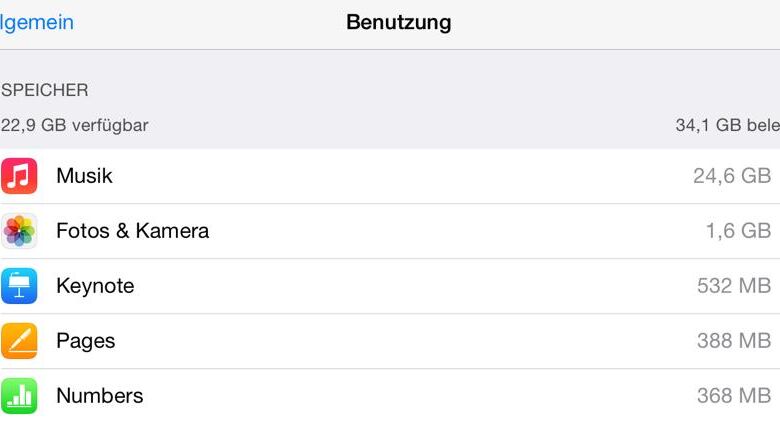Open the Musik storage entry label
780x422 pixels.
84,176
